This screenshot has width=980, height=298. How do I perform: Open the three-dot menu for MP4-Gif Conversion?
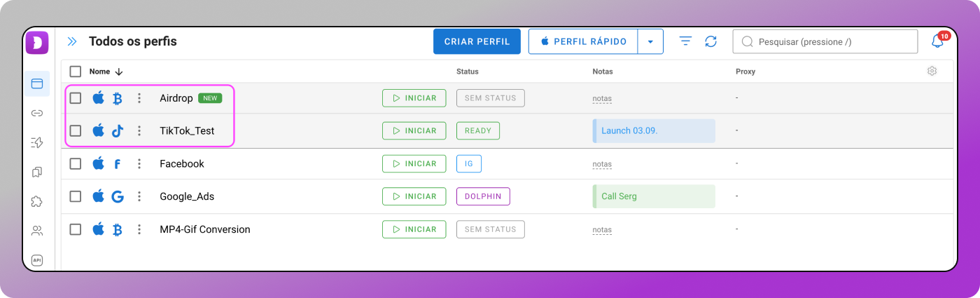139,229
